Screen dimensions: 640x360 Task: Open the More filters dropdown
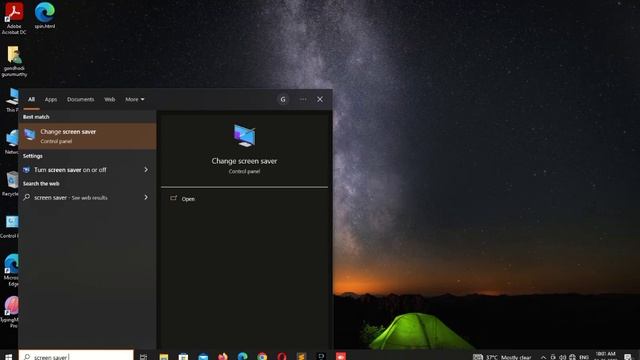tap(135, 100)
